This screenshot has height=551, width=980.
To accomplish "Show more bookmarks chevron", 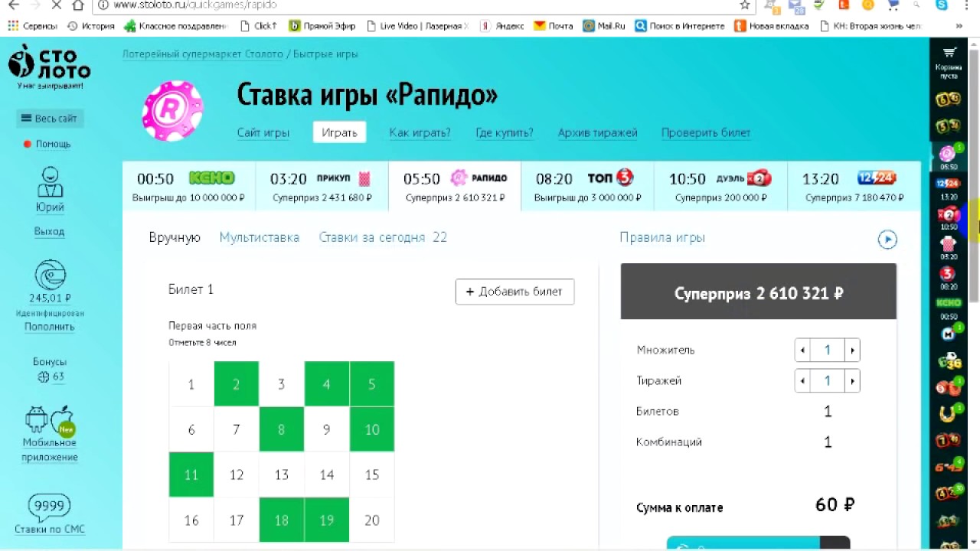I will point(959,26).
